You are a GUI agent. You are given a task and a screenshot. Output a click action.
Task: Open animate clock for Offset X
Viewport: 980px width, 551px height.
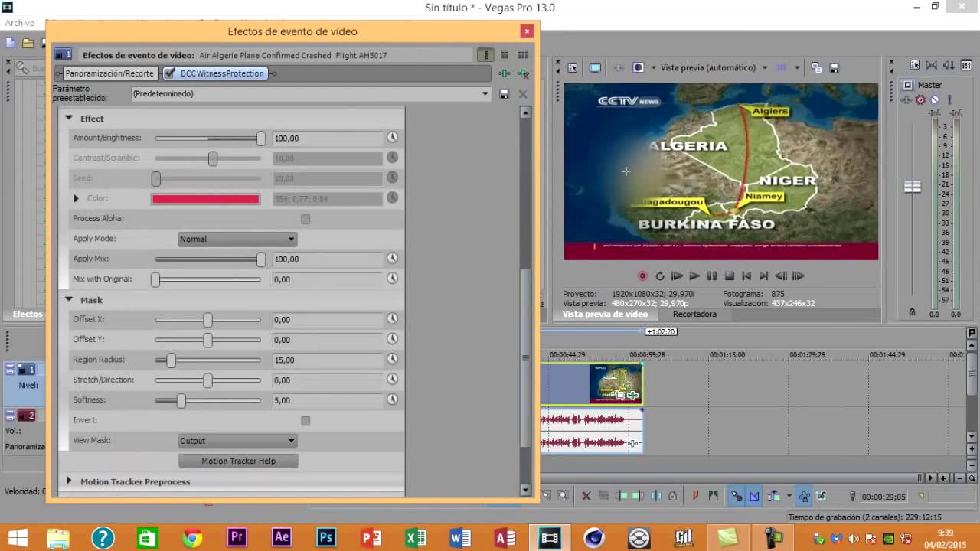point(392,319)
